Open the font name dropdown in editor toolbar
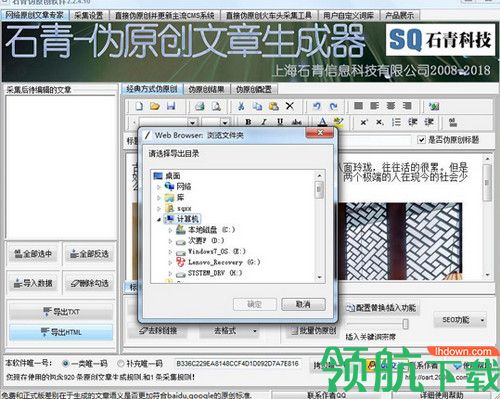This screenshot has height=399, width=500. pos(192,122)
